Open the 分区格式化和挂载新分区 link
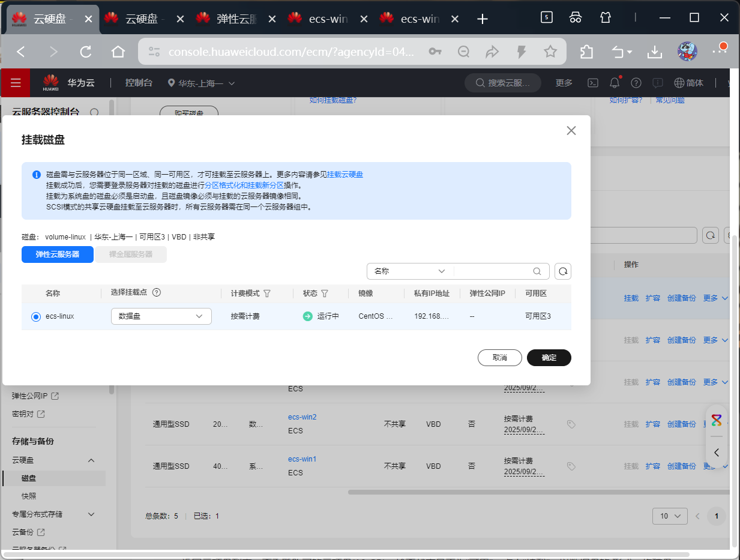This screenshot has width=740, height=560. pyautogui.click(x=244, y=185)
